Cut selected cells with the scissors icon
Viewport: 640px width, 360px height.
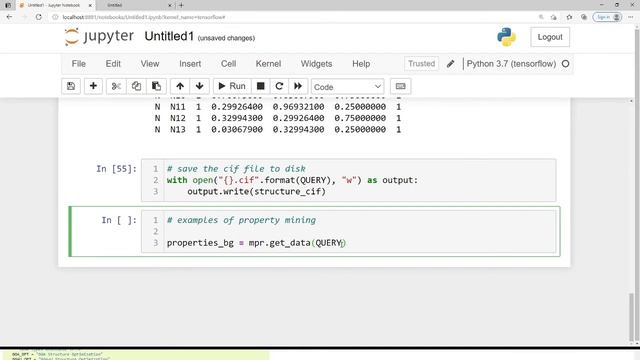pos(116,86)
